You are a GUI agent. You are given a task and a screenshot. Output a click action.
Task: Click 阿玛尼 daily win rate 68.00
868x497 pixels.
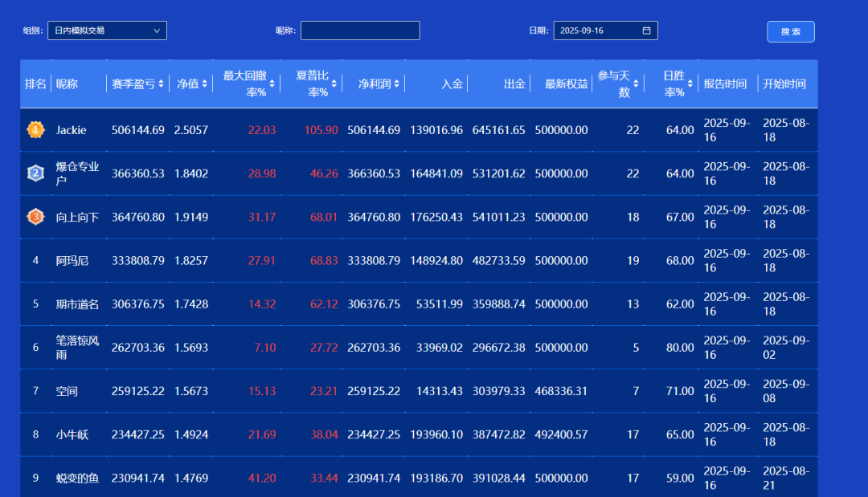[680, 260]
